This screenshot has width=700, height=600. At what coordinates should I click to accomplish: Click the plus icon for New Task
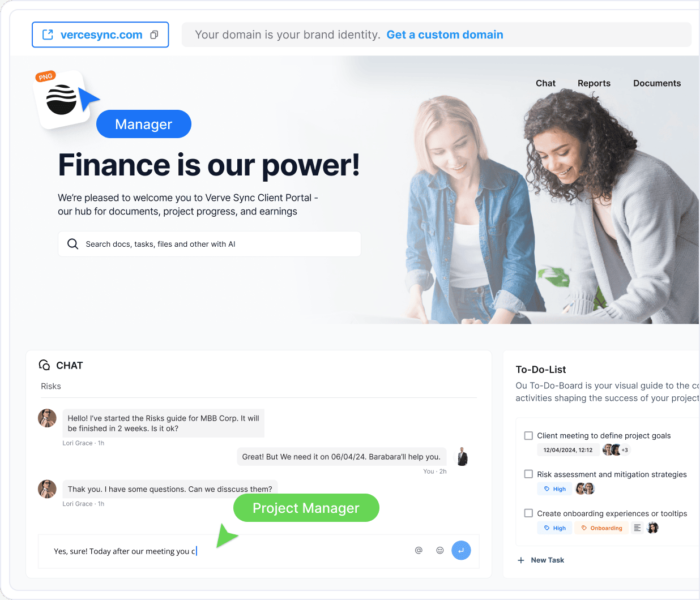click(521, 560)
